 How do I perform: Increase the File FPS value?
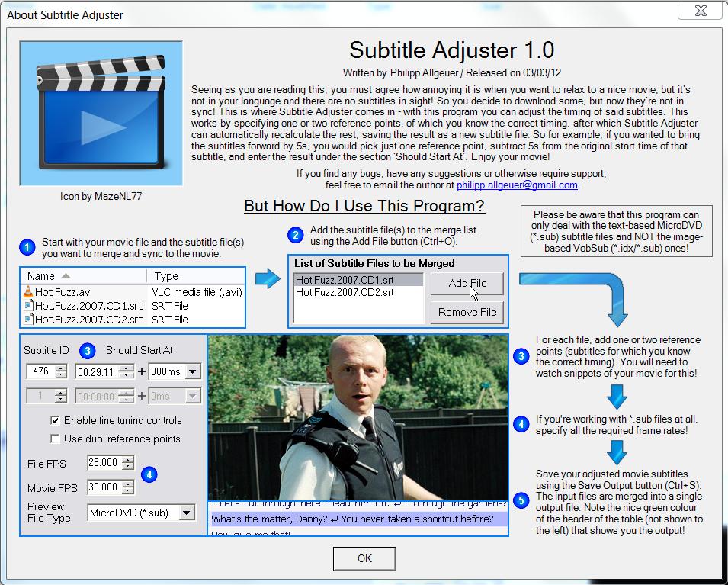point(127,459)
